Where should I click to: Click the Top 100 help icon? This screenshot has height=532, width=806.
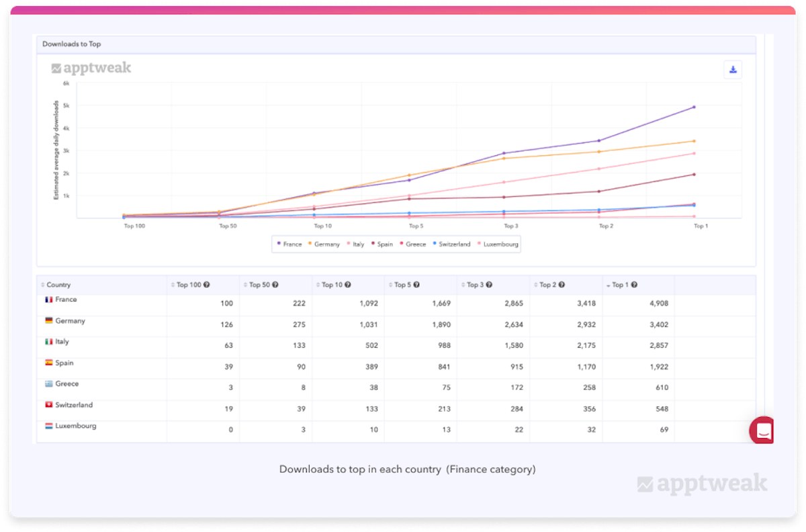click(207, 285)
